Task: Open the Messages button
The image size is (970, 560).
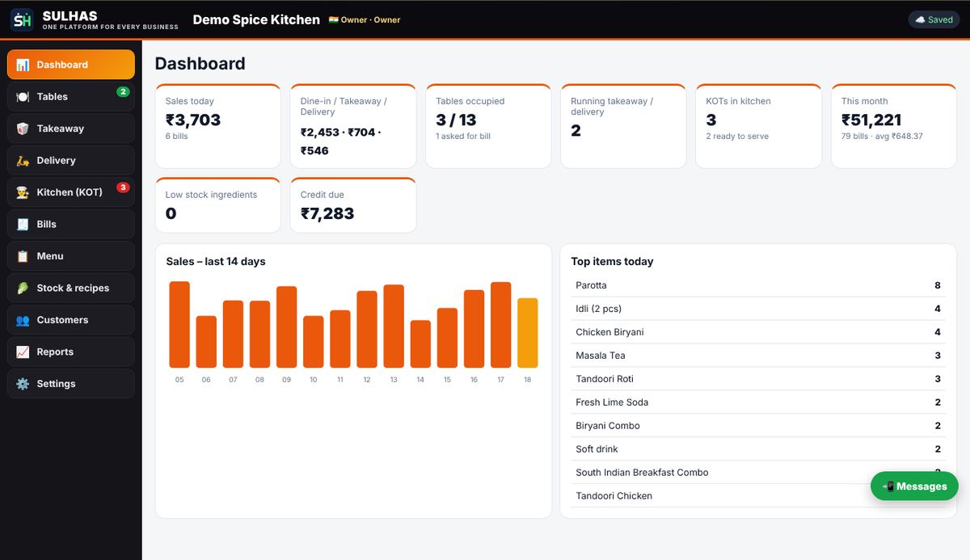Action: pyautogui.click(x=914, y=486)
